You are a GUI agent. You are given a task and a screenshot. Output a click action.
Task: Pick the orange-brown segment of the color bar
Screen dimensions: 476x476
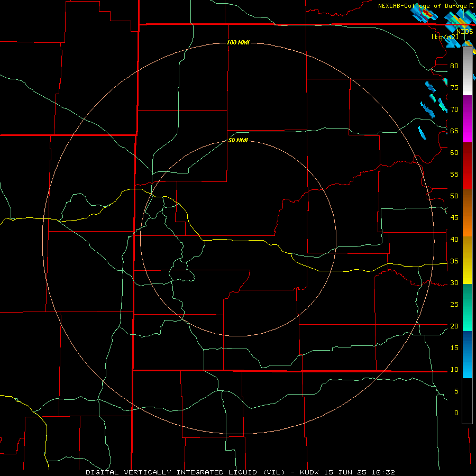pyautogui.click(x=467, y=213)
